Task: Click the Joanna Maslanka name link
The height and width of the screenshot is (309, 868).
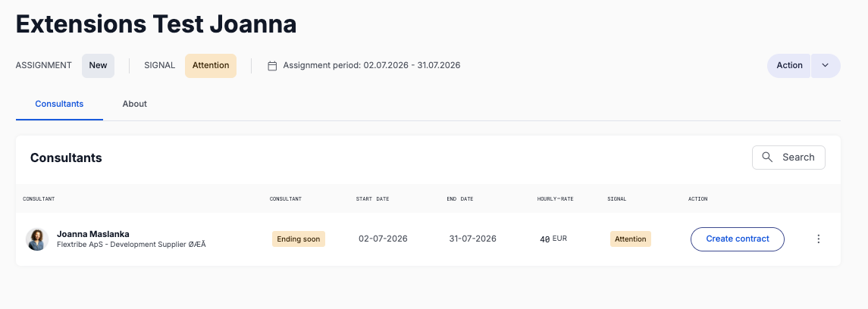Action: tap(93, 234)
